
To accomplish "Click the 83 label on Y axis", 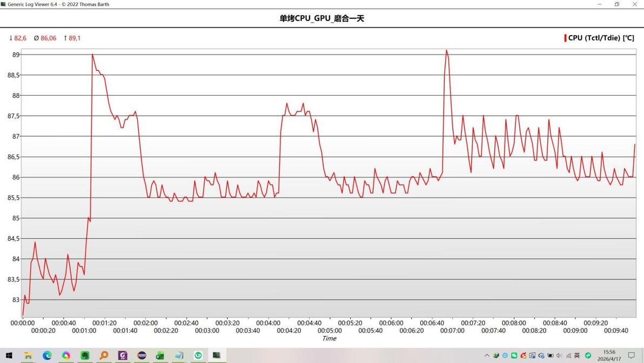I will coord(16,300).
